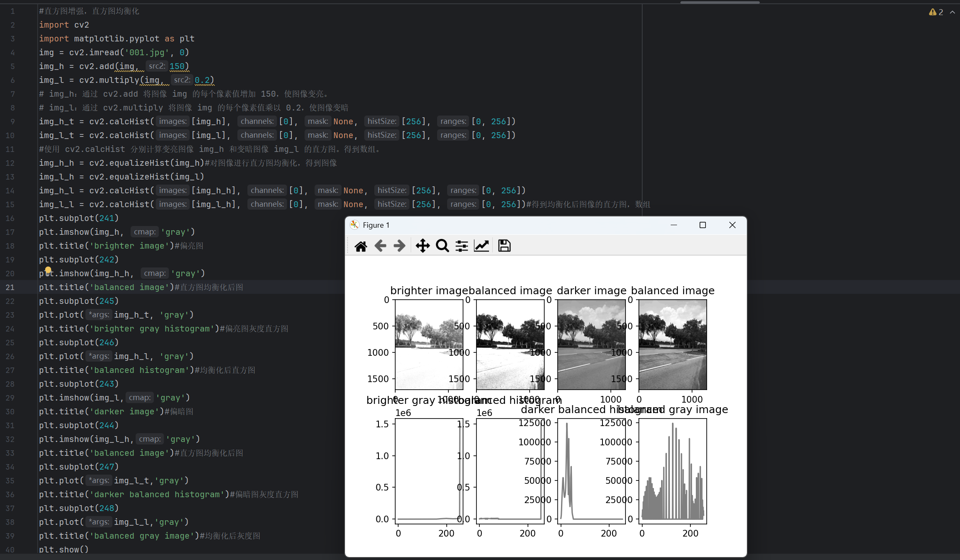Click the brighter image subplot

[429, 344]
